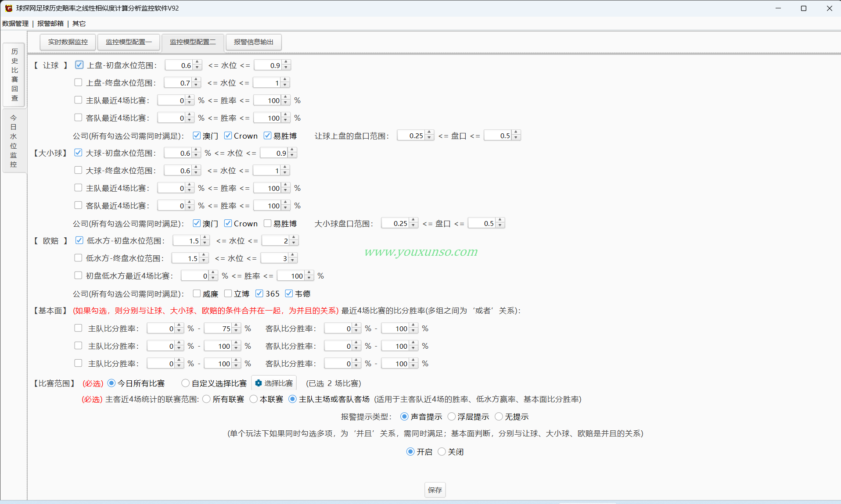Switch to 监控模型配置一 tab
The height and width of the screenshot is (504, 841).
[129, 42]
